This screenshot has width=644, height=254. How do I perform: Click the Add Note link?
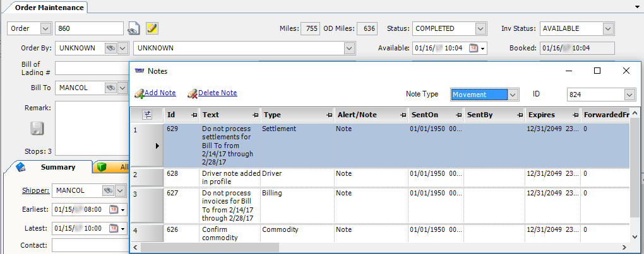pos(160,93)
